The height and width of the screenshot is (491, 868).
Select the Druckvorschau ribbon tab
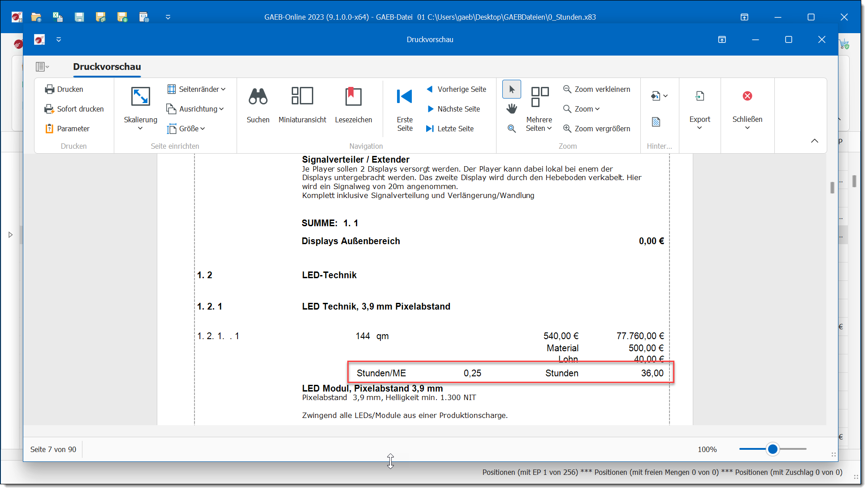tap(107, 67)
